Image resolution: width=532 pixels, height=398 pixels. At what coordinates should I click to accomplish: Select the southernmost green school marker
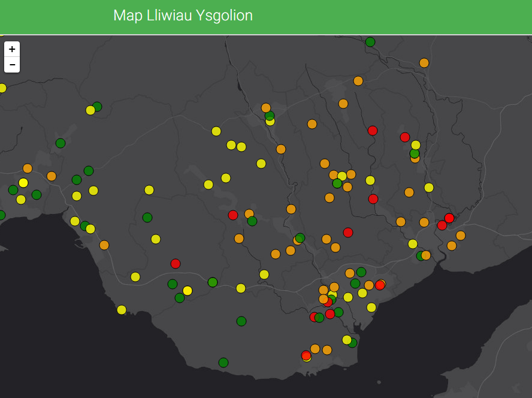[223, 363]
